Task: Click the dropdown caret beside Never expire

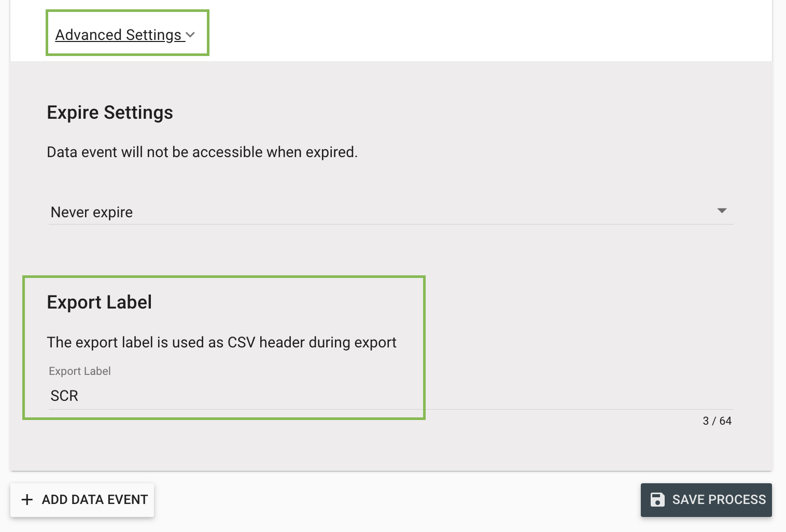Action: (x=722, y=211)
